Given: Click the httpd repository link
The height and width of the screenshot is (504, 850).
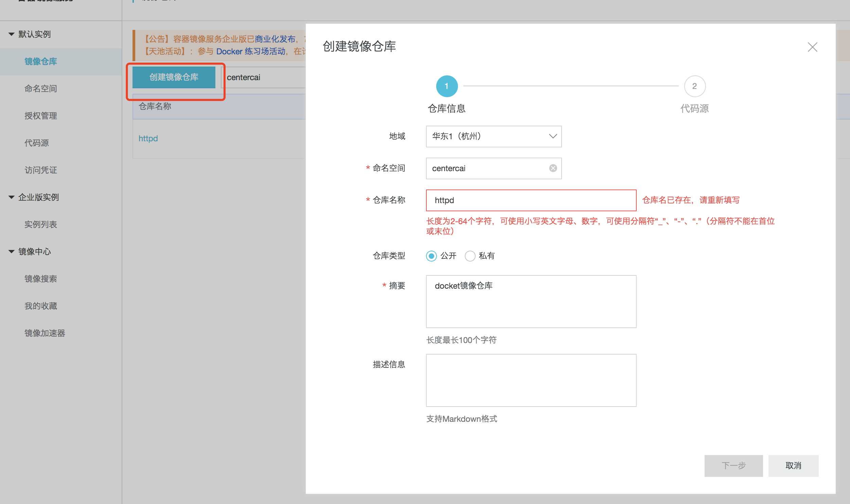Looking at the screenshot, I should [148, 139].
